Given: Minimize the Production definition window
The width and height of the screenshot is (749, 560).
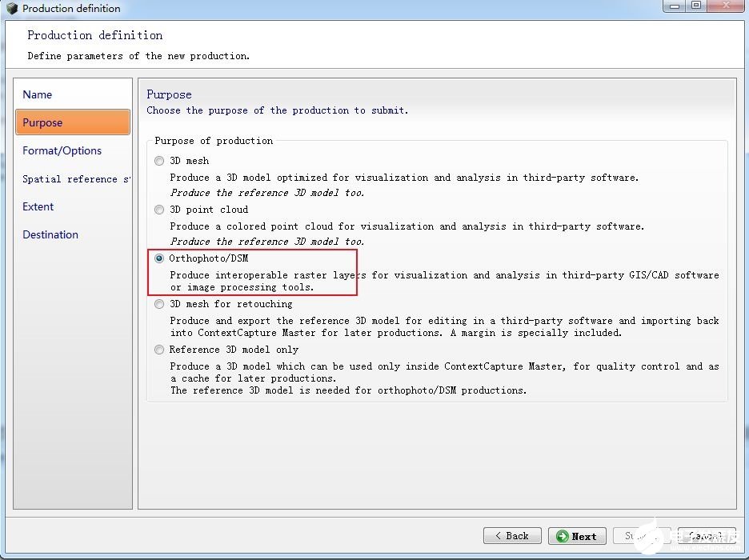Looking at the screenshot, I should [x=675, y=6].
